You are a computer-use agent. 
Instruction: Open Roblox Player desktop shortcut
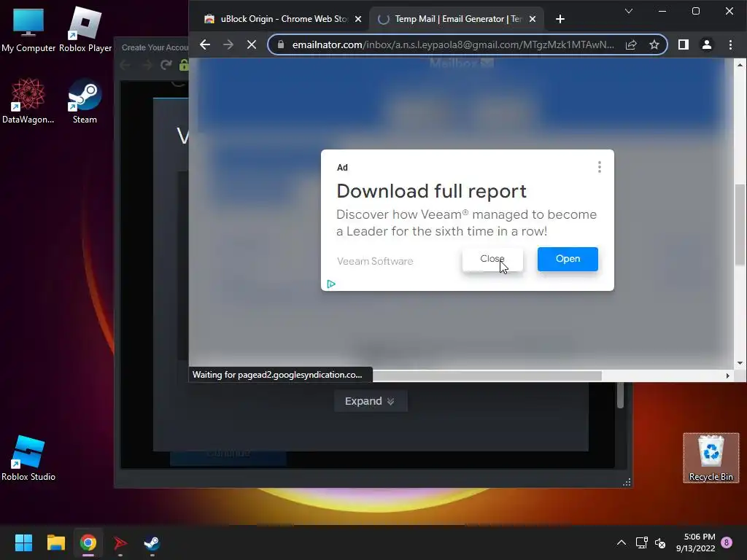click(85, 29)
